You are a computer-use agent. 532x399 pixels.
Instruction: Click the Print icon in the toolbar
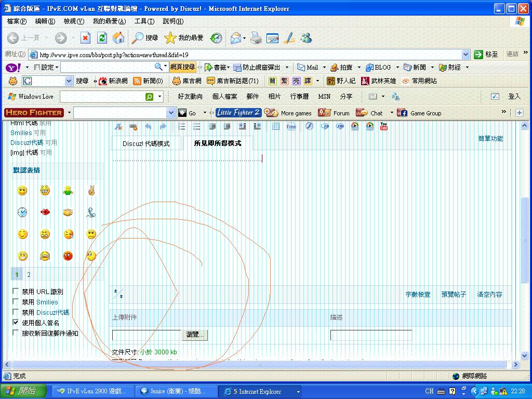(x=256, y=38)
